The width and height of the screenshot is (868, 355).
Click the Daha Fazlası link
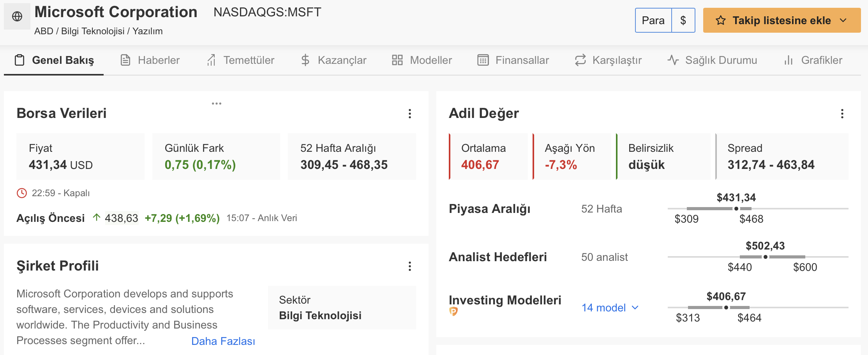223,341
